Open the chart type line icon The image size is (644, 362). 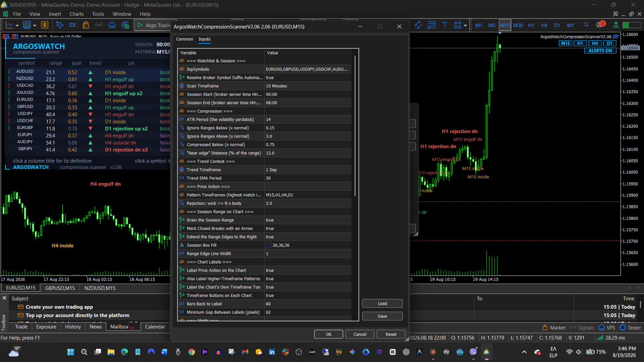pos(9,25)
